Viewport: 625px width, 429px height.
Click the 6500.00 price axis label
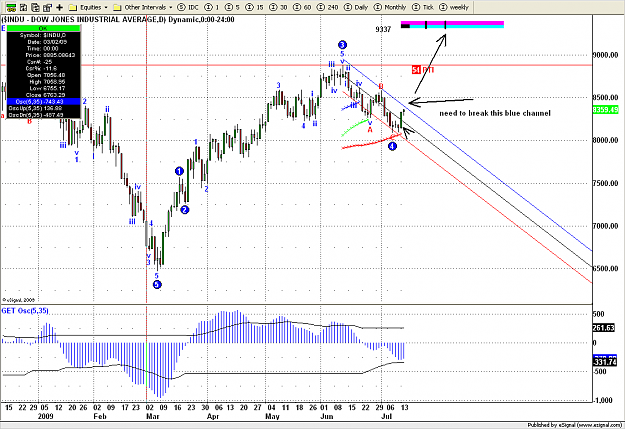coord(605,268)
